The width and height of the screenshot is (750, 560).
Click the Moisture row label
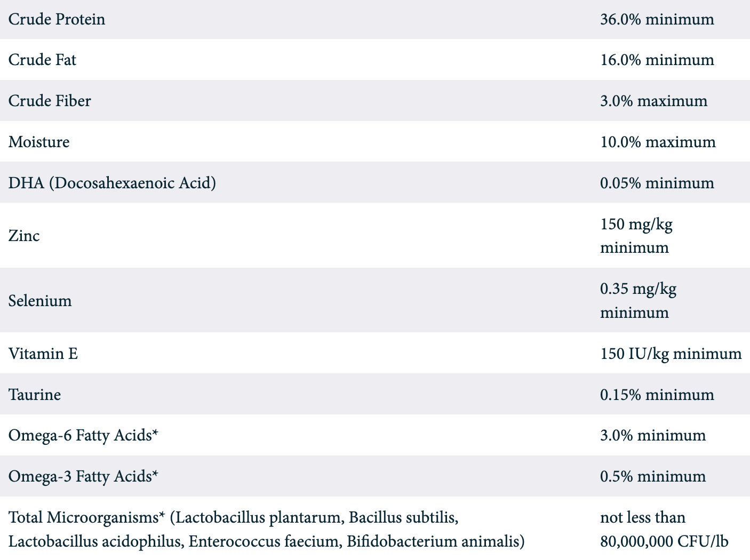(x=39, y=142)
